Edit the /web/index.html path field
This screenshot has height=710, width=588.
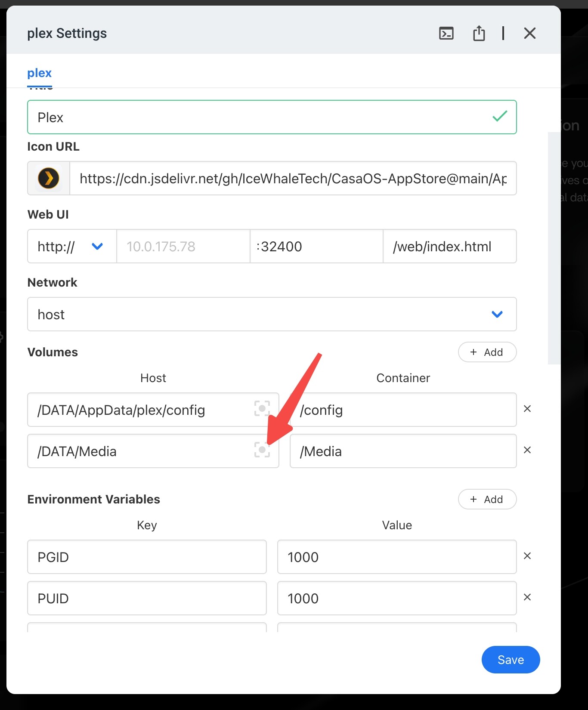point(449,246)
